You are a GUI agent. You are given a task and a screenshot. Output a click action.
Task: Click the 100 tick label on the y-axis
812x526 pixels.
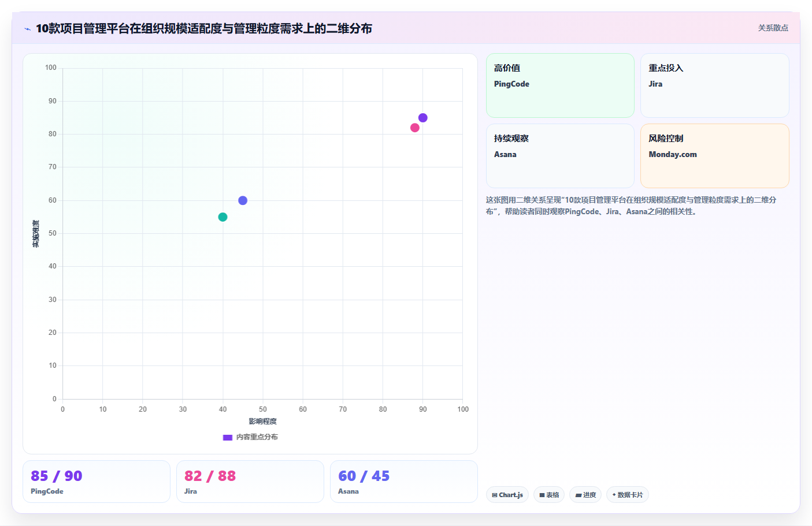click(x=51, y=68)
